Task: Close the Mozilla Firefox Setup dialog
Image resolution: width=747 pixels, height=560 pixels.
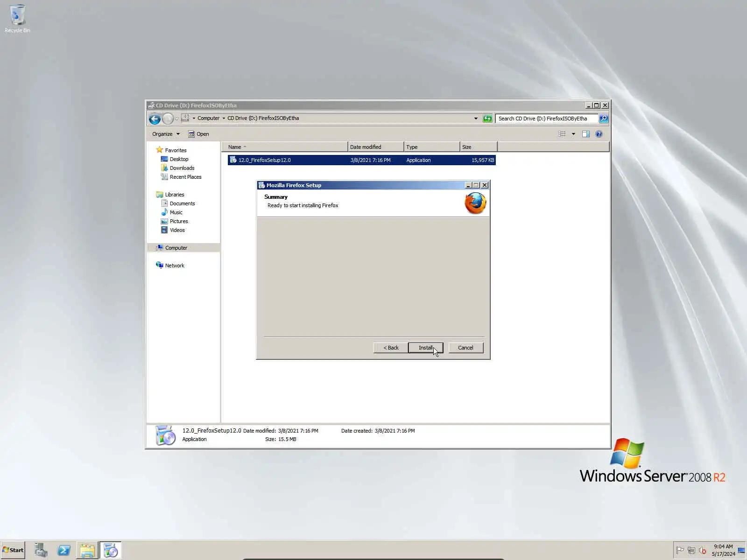Action: pos(485,185)
